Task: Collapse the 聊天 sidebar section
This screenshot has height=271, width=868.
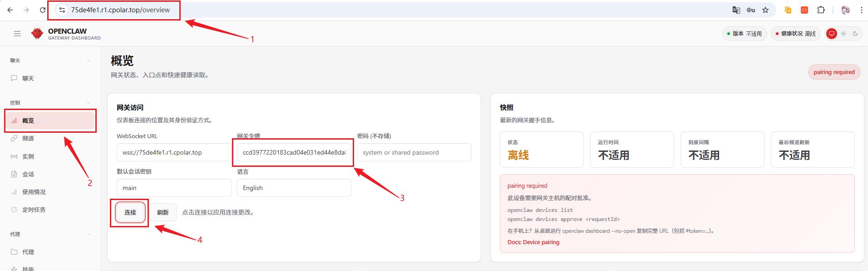Action: [x=88, y=60]
